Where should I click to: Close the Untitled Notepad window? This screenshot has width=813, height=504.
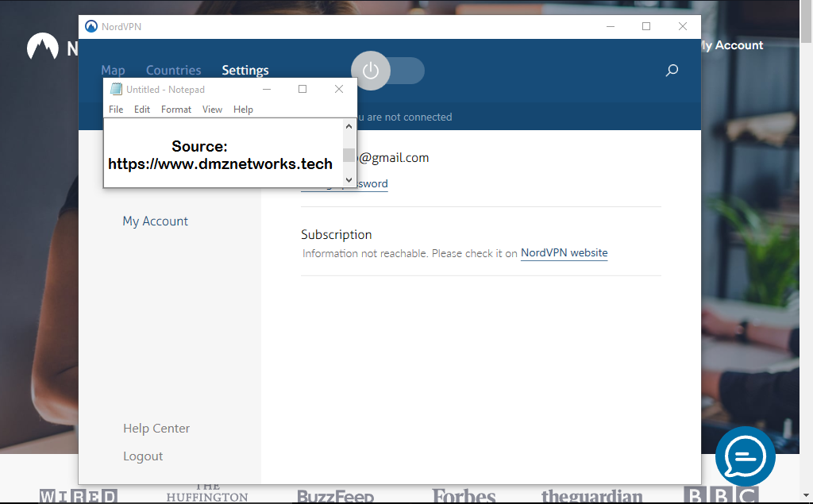click(338, 89)
